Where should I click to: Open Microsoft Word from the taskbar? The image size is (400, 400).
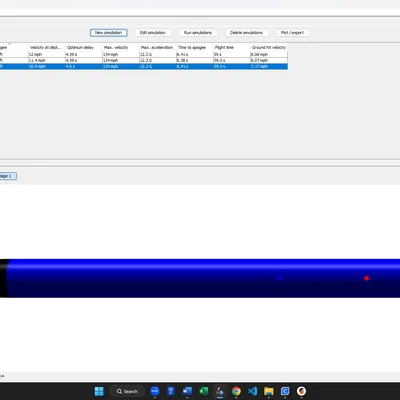tap(187, 391)
